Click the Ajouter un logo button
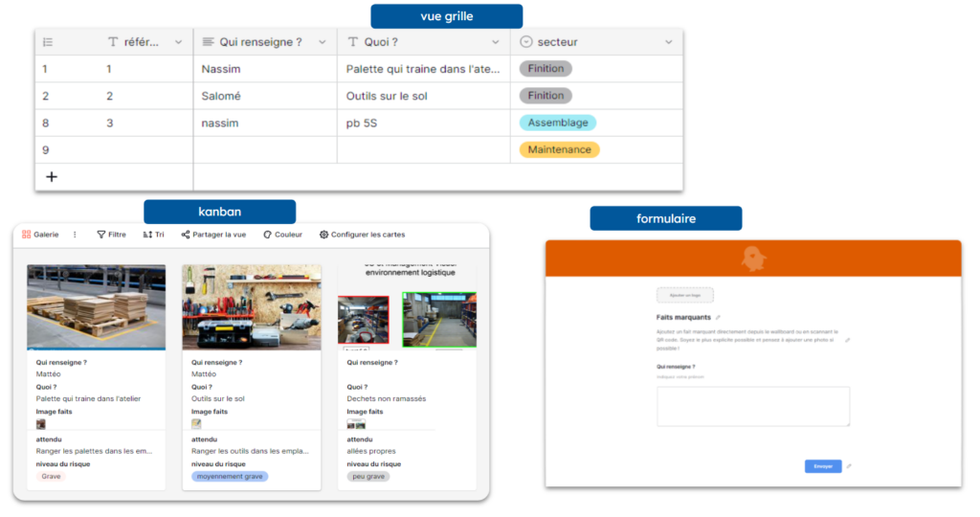980x517 pixels. [685, 295]
